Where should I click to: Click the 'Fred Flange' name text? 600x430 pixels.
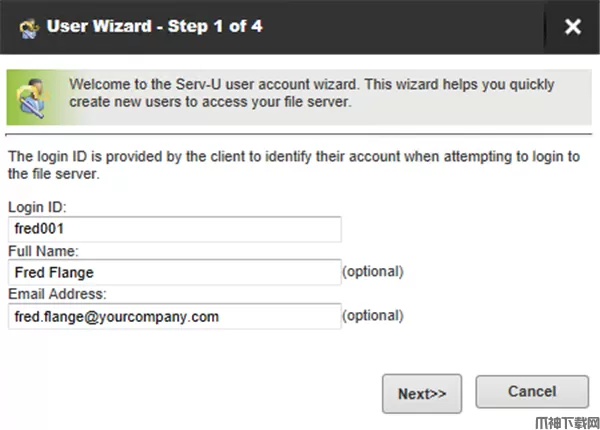[53, 273]
